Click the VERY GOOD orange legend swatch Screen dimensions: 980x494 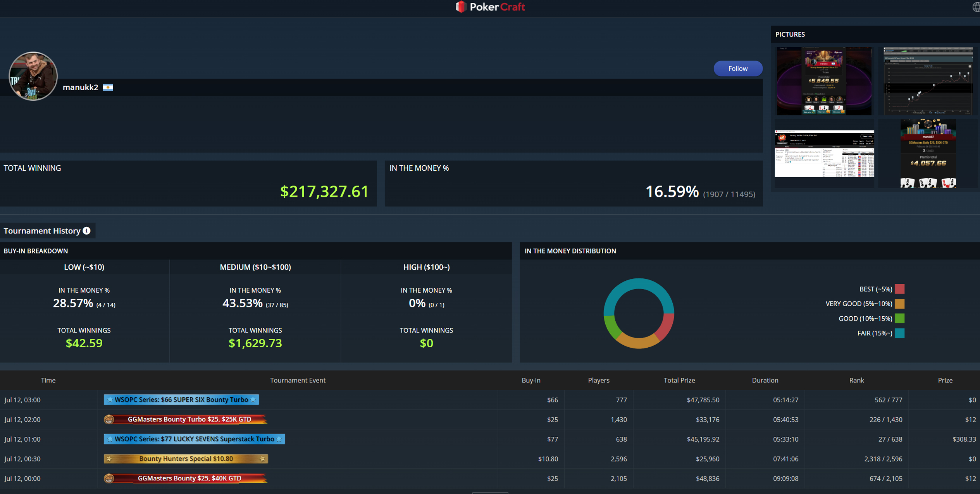pyautogui.click(x=899, y=304)
